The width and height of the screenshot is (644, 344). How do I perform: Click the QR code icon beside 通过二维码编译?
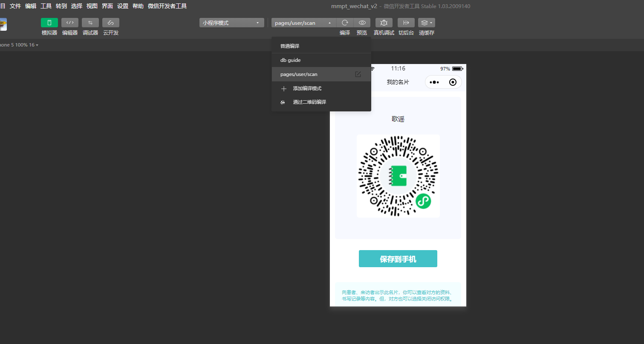click(x=283, y=102)
